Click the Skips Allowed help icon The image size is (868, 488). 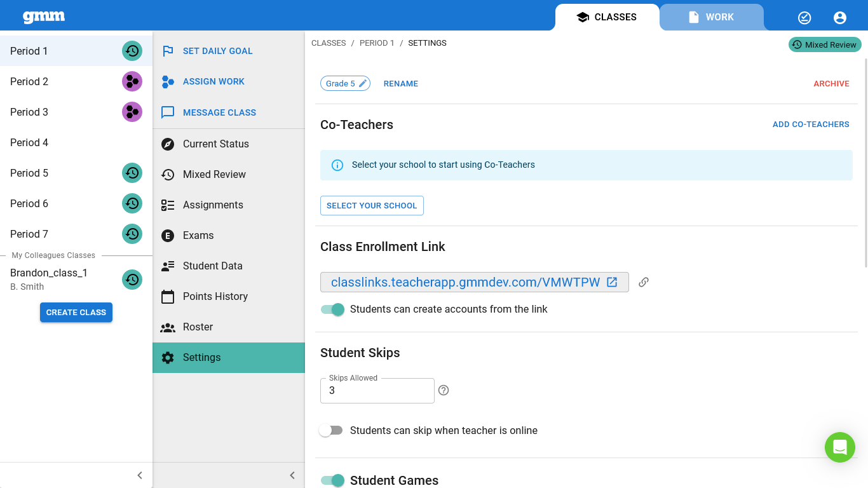click(444, 390)
